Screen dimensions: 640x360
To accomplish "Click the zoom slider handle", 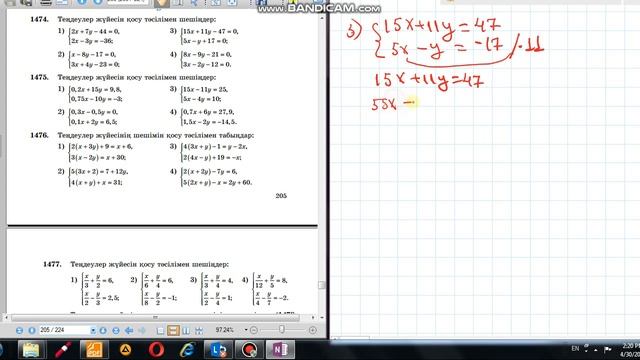I will (282, 329).
